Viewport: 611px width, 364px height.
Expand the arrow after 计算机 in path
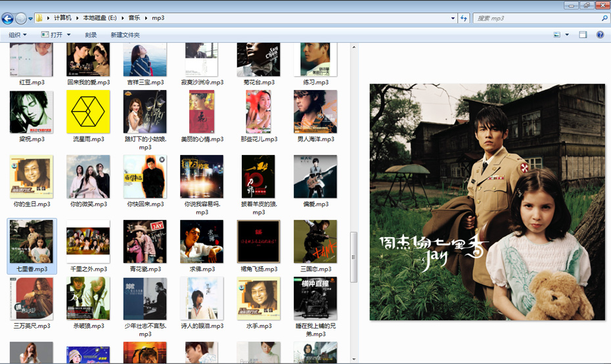pos(77,18)
